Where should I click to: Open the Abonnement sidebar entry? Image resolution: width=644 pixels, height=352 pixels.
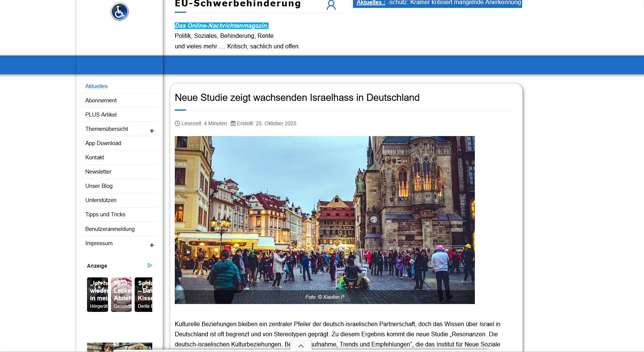[x=101, y=100]
